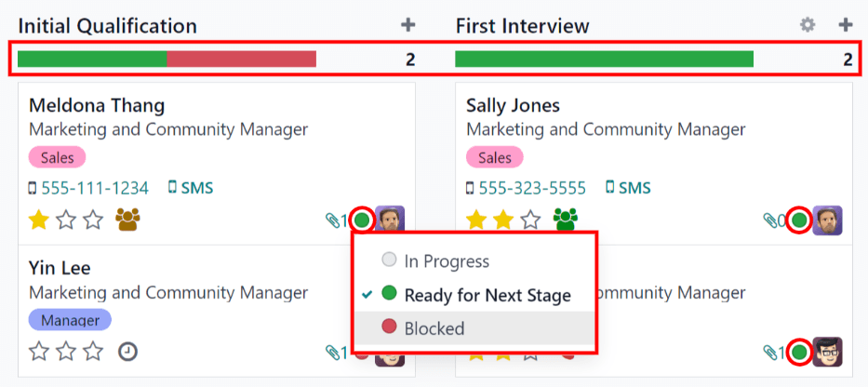
Task: Click the green group activity icon on Sally's card
Action: click(565, 220)
